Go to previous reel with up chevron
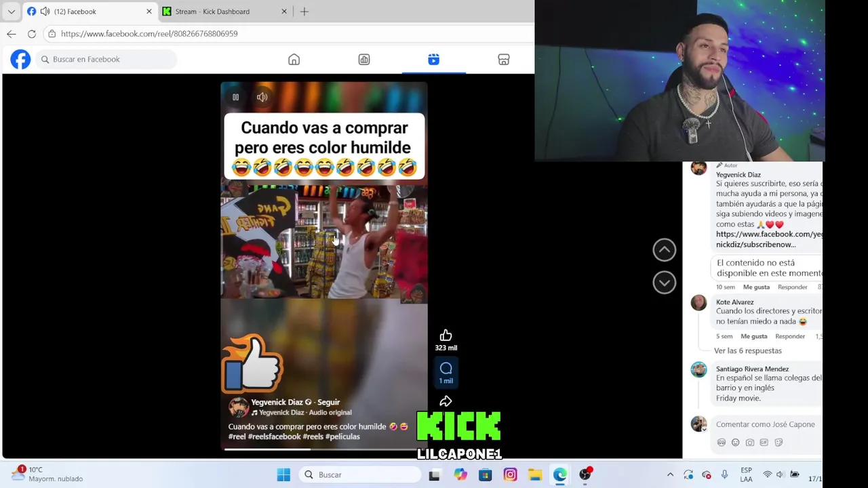The height and width of the screenshot is (488, 868). [x=665, y=250]
